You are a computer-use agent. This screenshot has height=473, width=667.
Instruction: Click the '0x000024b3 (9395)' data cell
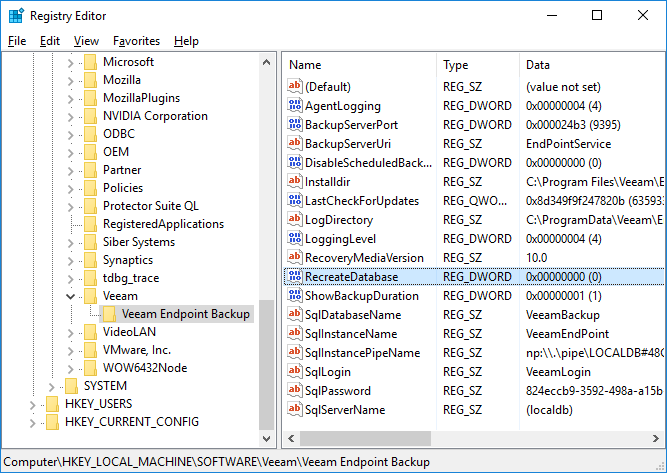click(573, 125)
